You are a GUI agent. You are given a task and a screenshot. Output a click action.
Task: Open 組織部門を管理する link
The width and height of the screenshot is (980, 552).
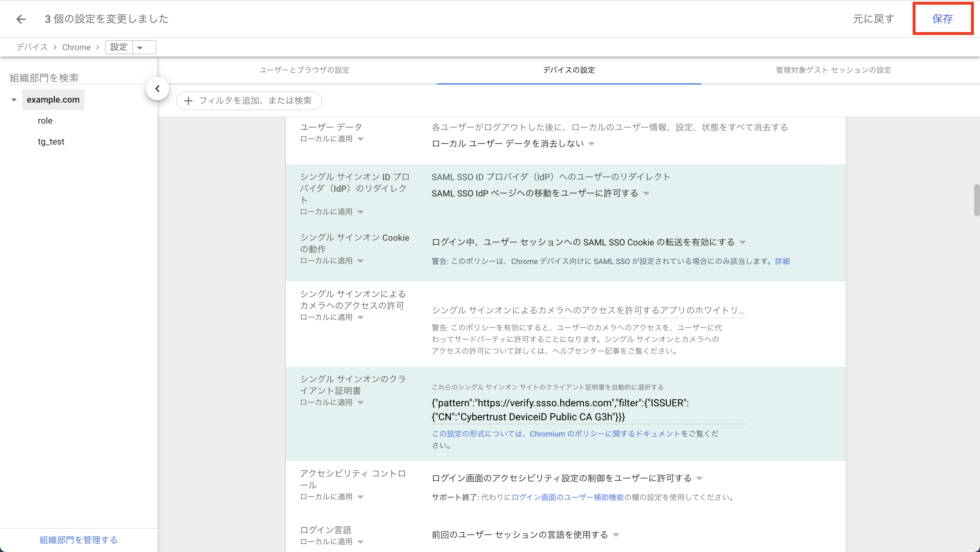78,540
